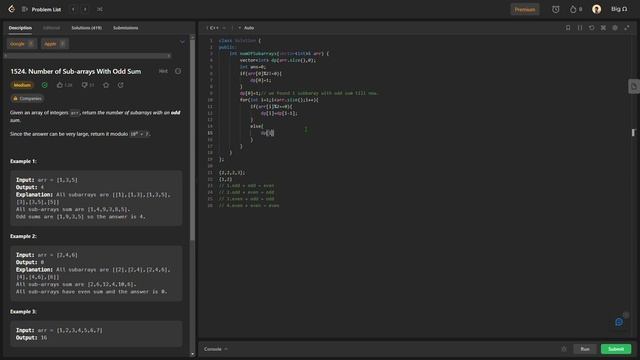This screenshot has width=640, height=360.
Task: Add problem to favorites star icon
Action: (106, 85)
